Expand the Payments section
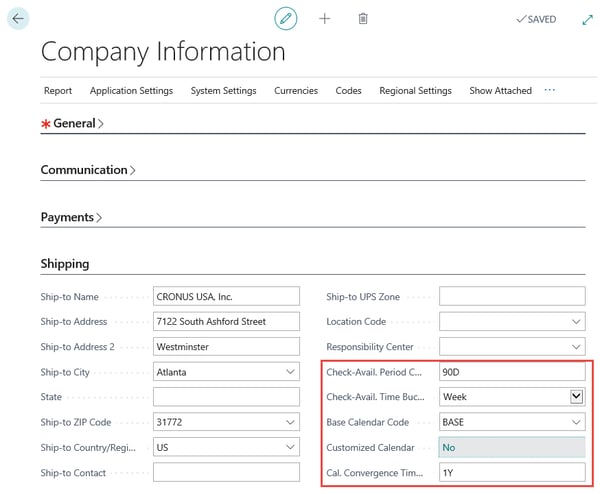This screenshot has width=600, height=494. tap(71, 217)
